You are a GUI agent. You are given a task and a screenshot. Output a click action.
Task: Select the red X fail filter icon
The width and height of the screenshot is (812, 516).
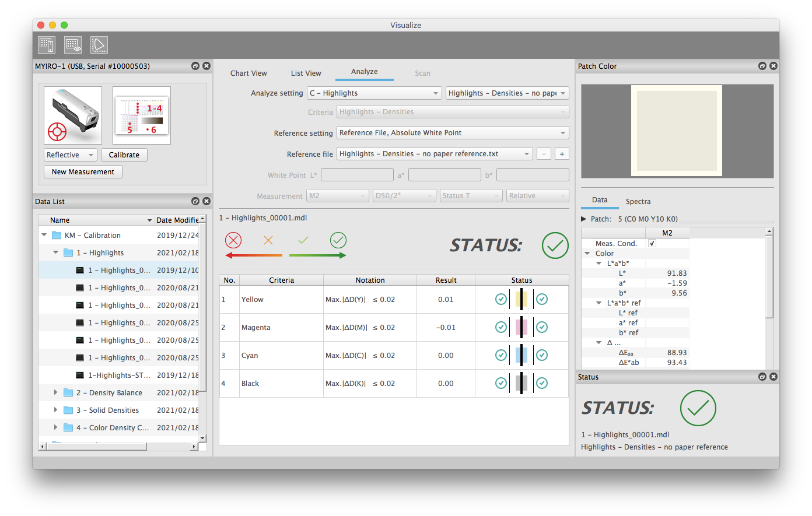(x=233, y=240)
